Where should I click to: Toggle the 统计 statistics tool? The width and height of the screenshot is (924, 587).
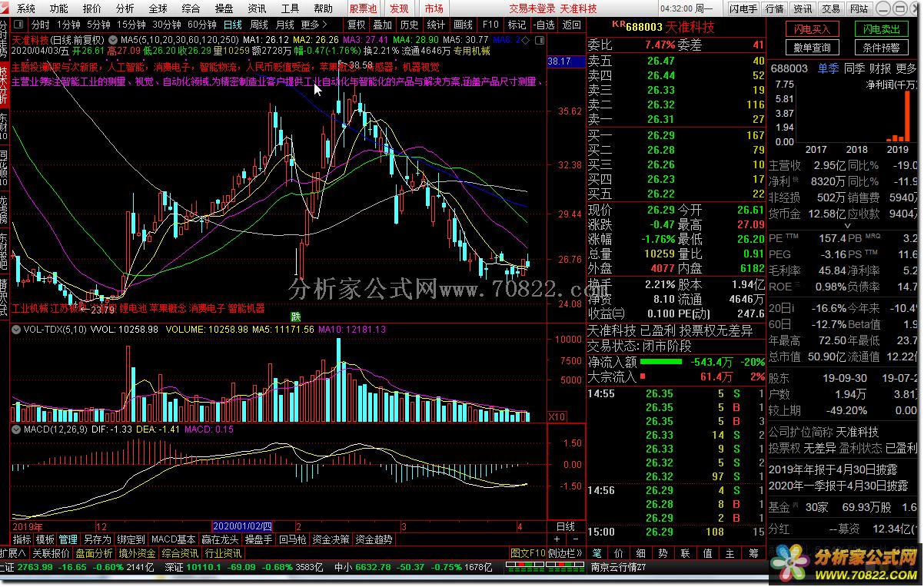pyautogui.click(x=436, y=25)
